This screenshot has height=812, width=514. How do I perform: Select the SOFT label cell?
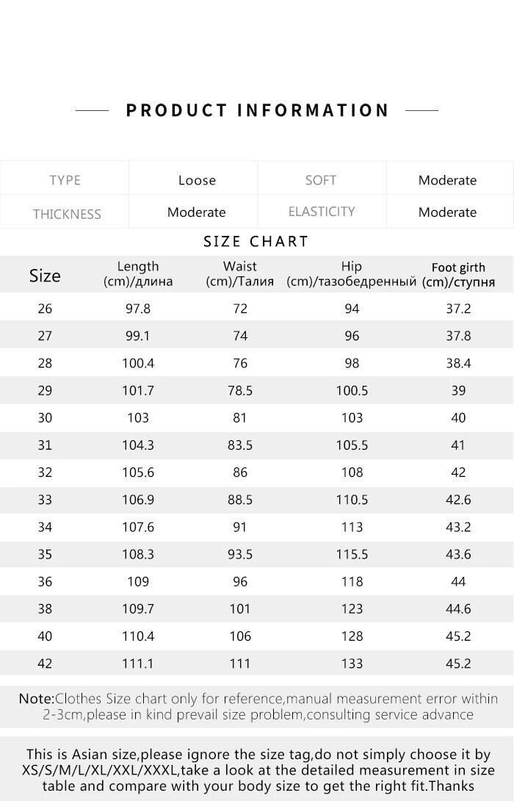pos(321,180)
